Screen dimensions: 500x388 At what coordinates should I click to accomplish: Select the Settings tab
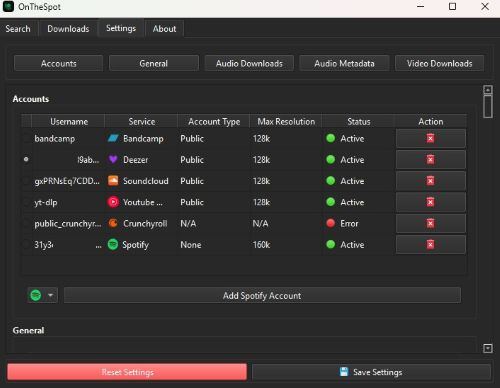[x=121, y=28]
